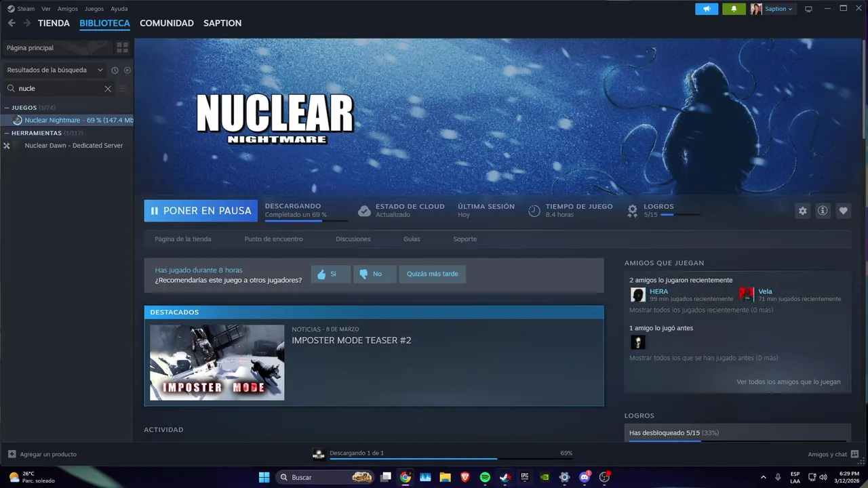This screenshot has width=868, height=488.
Task: Click Quizás más tarde button
Action: click(x=433, y=274)
